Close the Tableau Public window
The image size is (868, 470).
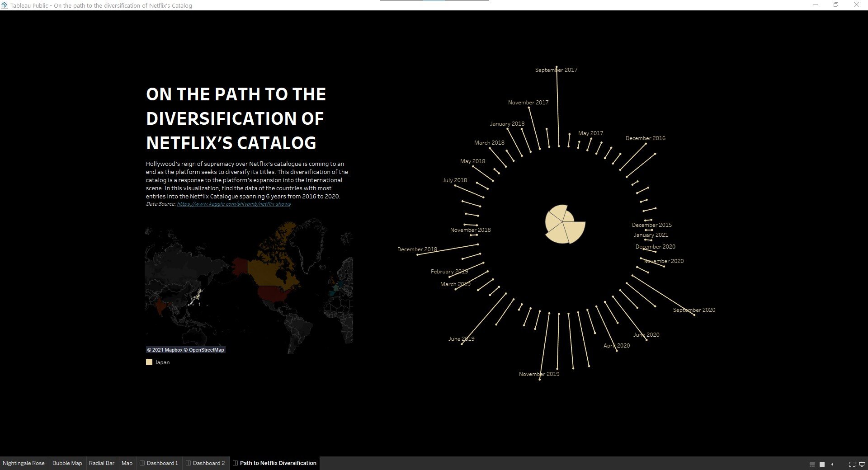(856, 5)
